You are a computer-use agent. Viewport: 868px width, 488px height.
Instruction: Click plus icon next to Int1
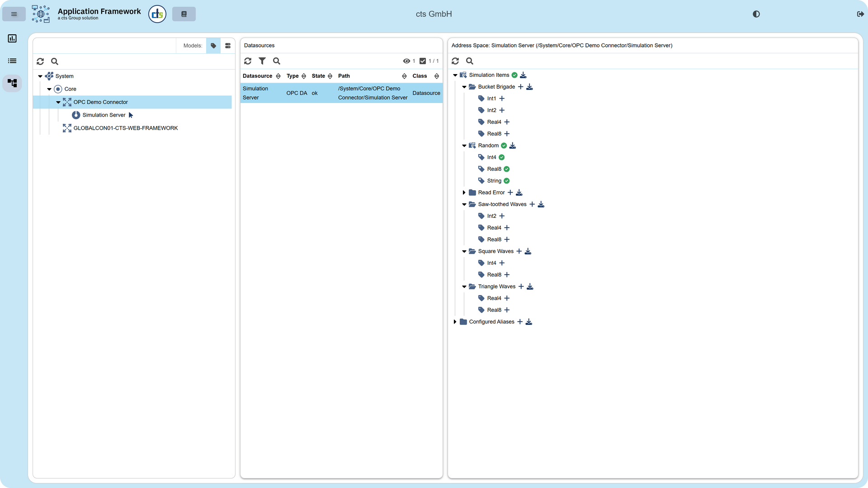[502, 99]
